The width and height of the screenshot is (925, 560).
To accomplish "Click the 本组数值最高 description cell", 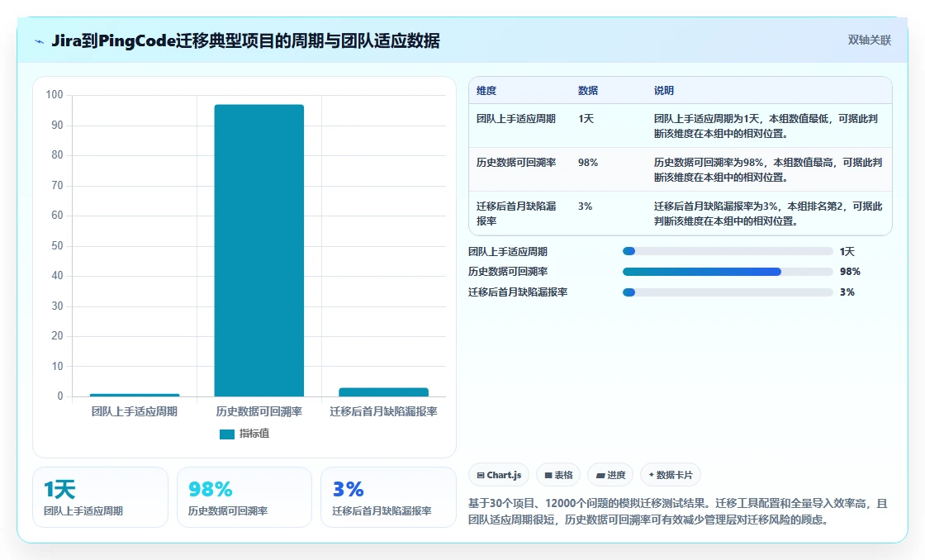I will 768,170.
